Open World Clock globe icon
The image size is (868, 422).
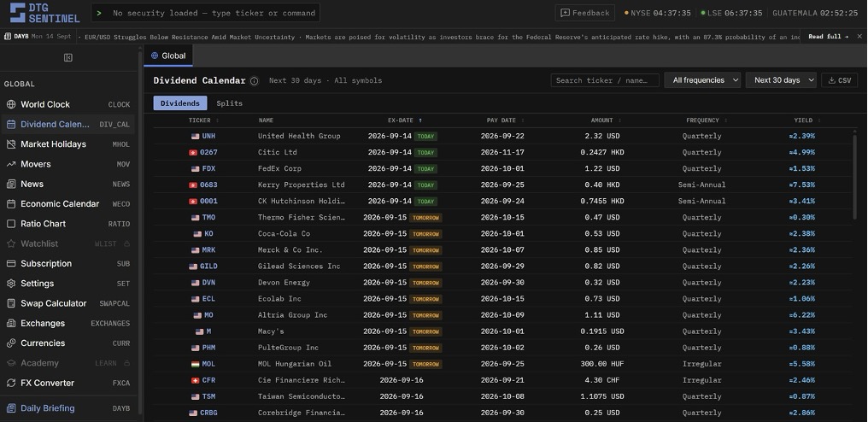coord(10,104)
